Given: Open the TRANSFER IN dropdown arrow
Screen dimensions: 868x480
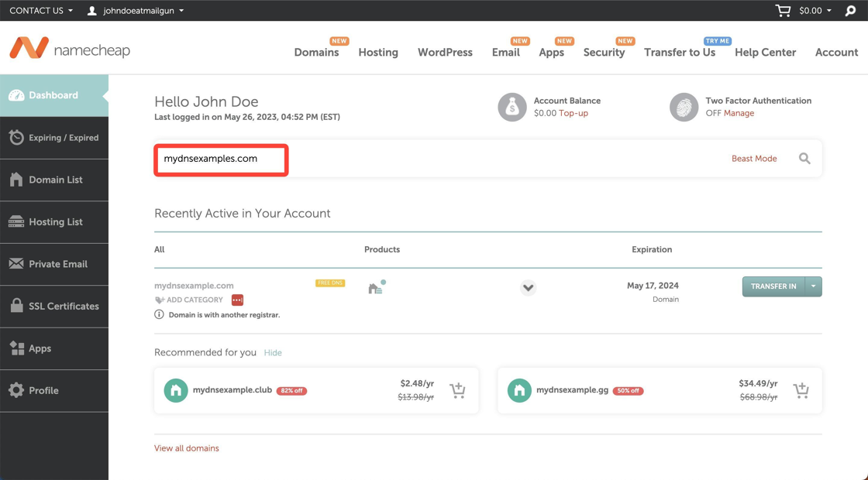Looking at the screenshot, I should coord(813,286).
